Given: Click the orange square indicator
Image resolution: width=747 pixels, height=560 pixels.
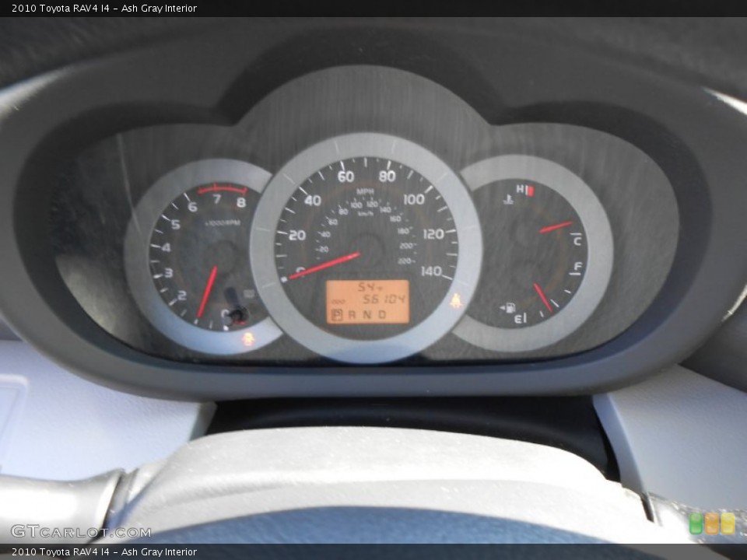Looking at the screenshot, I should [x=712, y=523].
